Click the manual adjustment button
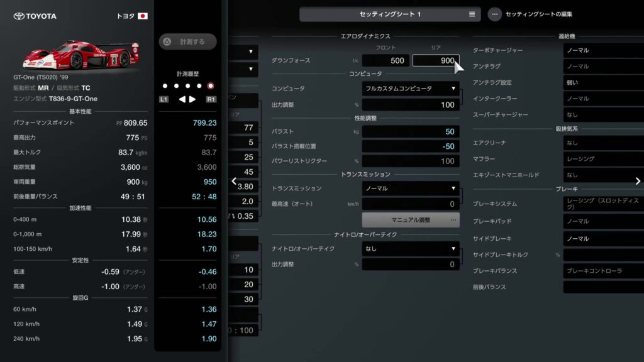 (411, 220)
